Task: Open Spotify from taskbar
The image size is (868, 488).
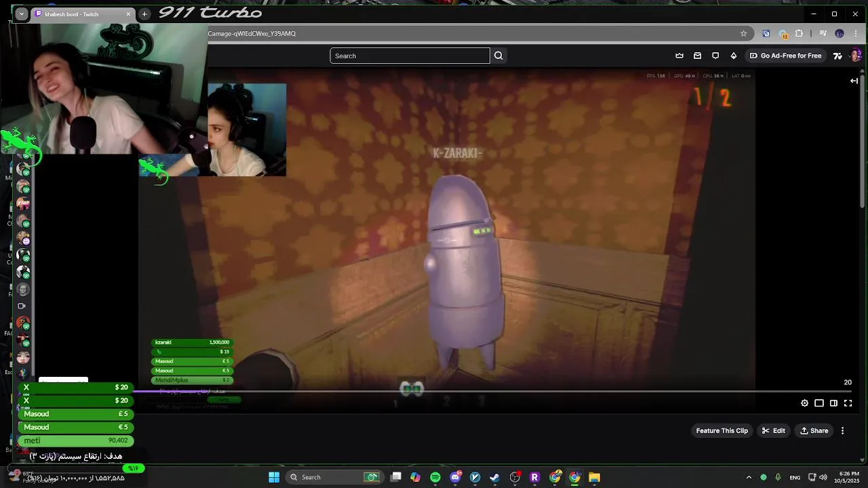Action: tap(435, 477)
